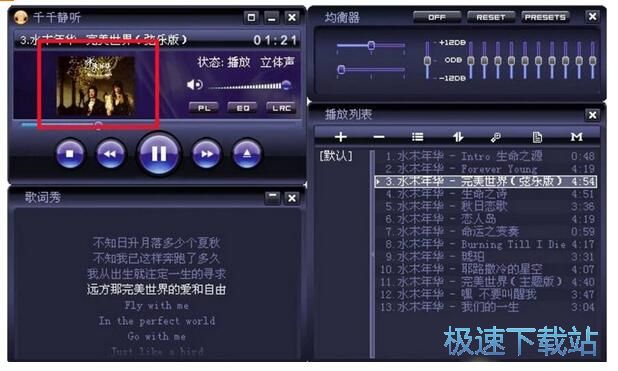The image size is (618, 371).
Task: Click the equalizer balance slider
Action: pos(371,46)
